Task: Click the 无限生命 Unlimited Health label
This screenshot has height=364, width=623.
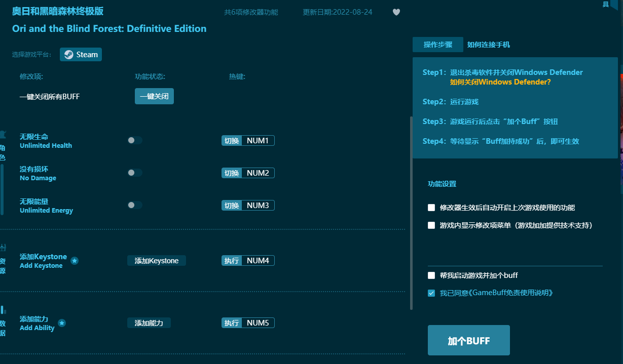Action: pos(46,141)
